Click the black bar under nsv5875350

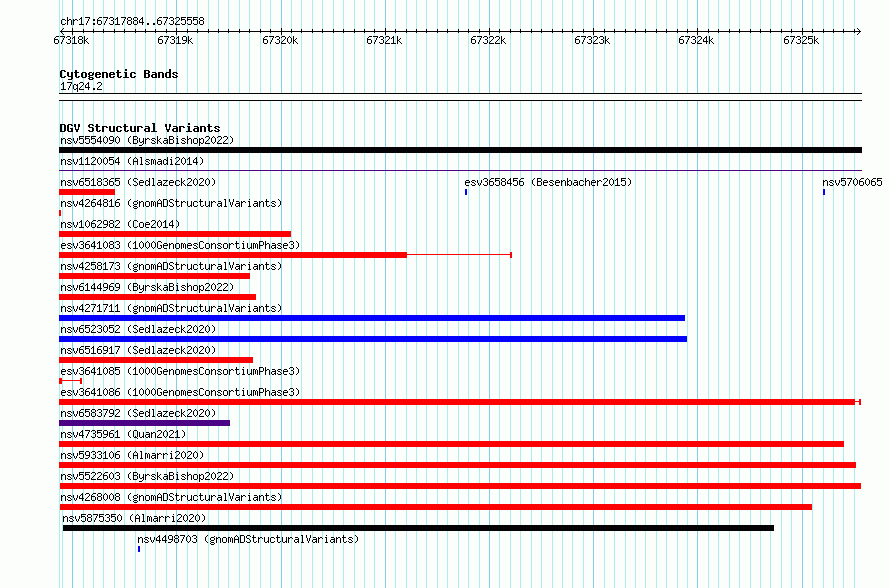418,528
